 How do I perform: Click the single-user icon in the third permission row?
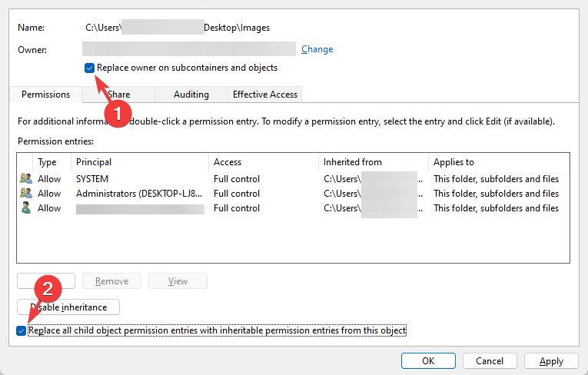pos(25,208)
